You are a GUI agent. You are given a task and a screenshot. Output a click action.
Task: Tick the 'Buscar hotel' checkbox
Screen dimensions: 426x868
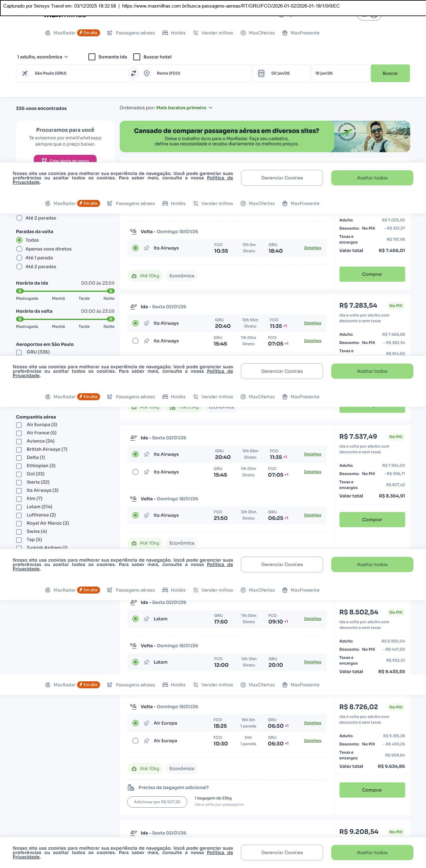[137, 57]
